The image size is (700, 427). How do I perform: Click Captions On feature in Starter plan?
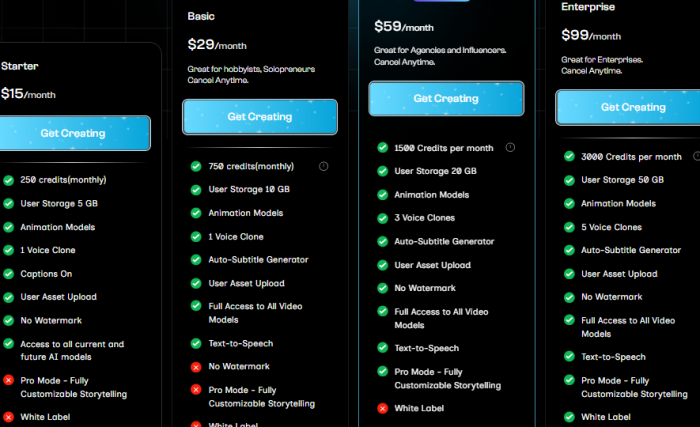pyautogui.click(x=48, y=273)
